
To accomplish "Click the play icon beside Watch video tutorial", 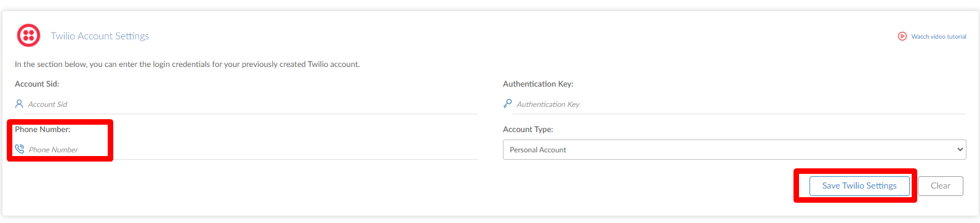I will pos(902,36).
